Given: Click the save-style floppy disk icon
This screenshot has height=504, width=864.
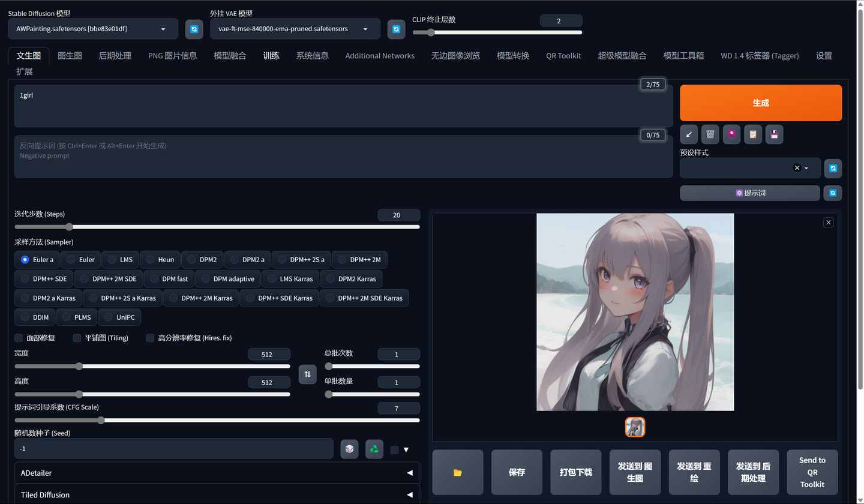Looking at the screenshot, I should coord(774,134).
